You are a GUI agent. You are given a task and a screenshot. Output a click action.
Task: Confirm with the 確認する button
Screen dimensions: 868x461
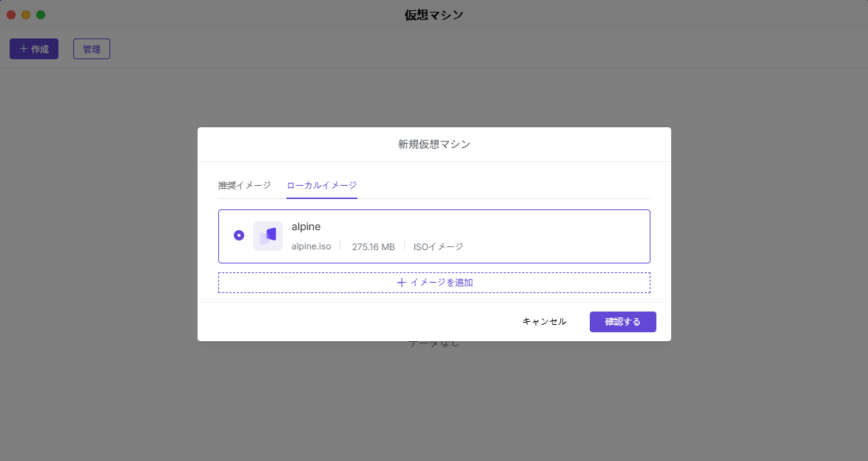pos(622,322)
